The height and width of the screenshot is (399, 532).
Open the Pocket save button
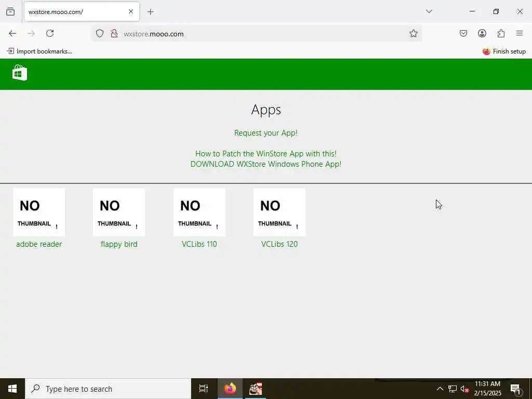(463, 33)
